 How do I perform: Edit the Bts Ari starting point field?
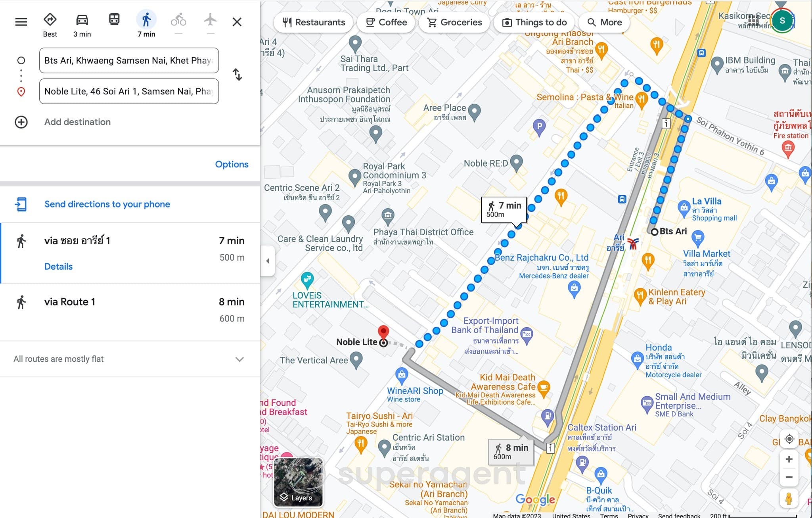129,60
